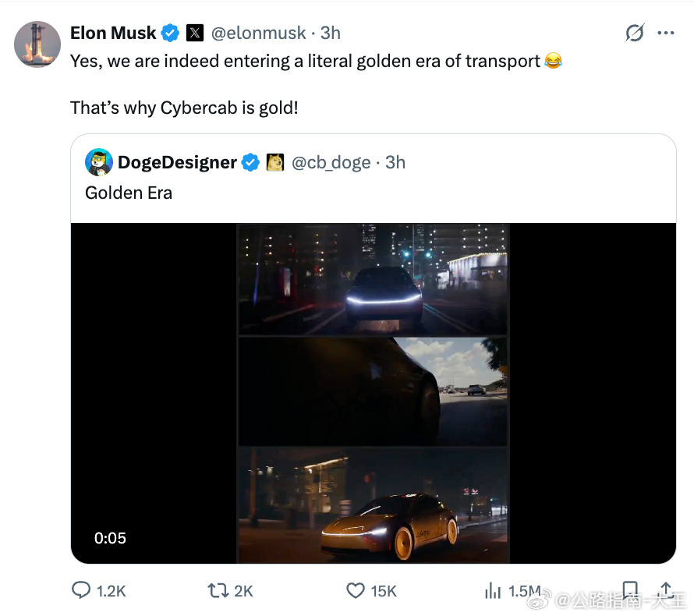Bookmark this post
The width and height of the screenshot is (694, 616).
tap(629, 590)
